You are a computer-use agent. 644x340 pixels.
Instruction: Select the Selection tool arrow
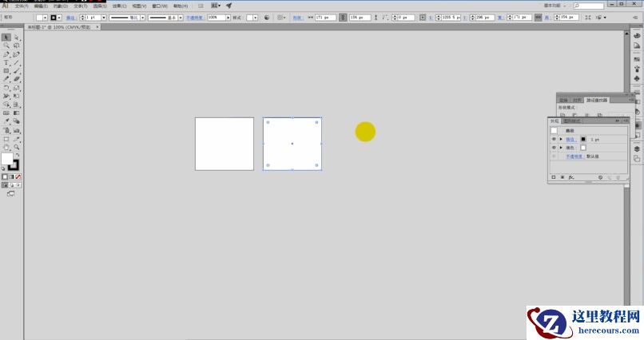6,38
